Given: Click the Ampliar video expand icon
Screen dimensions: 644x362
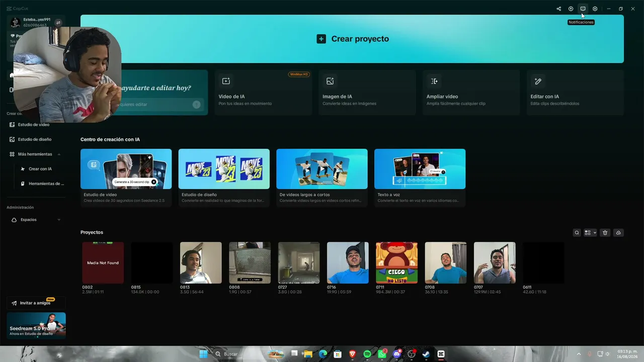Looking at the screenshot, I should point(434,81).
